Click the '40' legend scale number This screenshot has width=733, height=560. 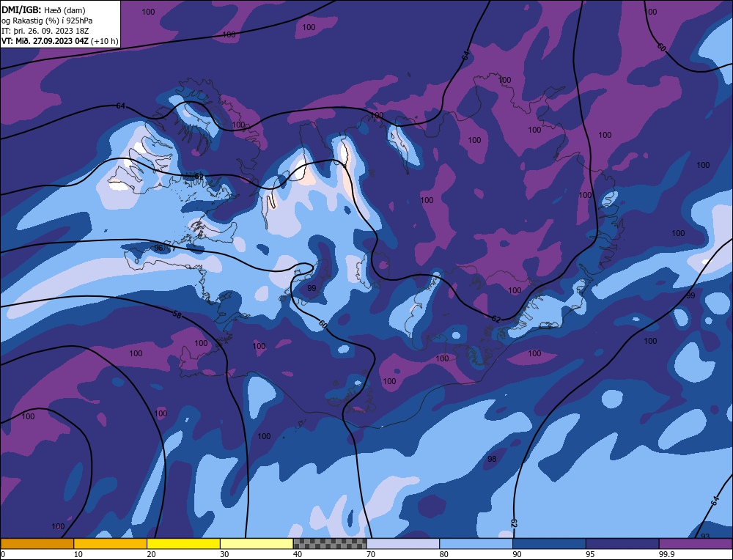[x=298, y=554]
